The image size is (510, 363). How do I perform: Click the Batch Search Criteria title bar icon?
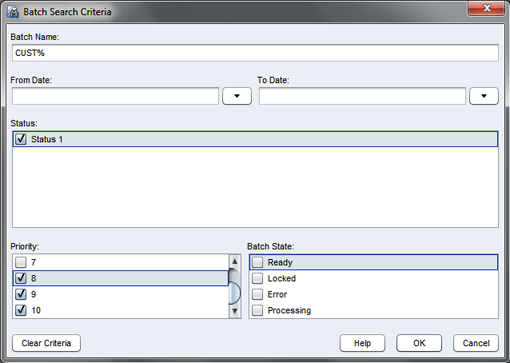tap(13, 12)
